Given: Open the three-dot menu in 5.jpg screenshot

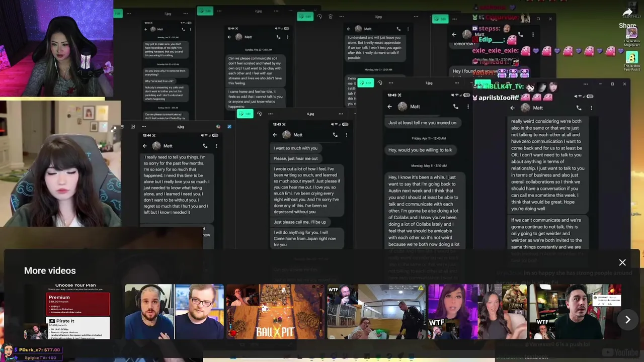Looking at the screenshot, I should (x=216, y=146).
